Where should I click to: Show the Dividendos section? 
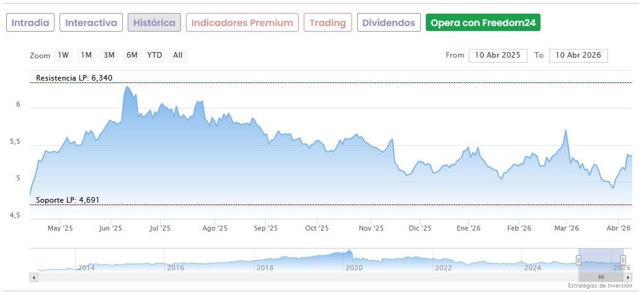[x=389, y=23]
